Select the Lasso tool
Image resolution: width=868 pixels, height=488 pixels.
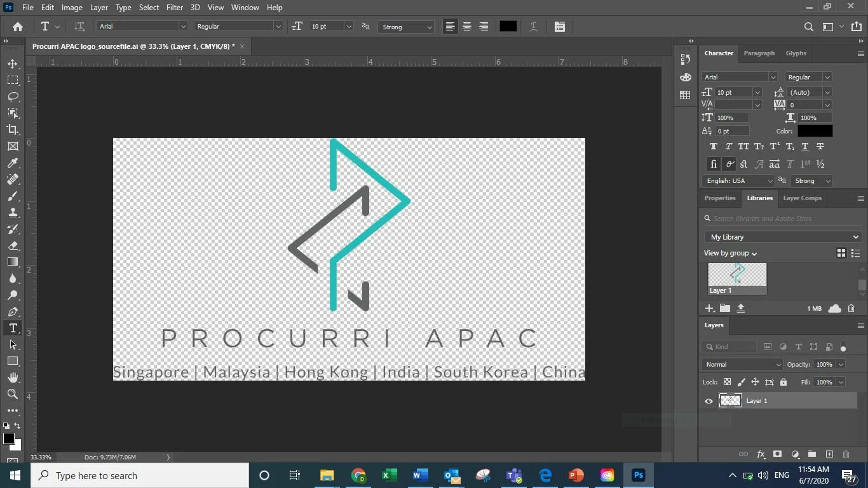[13, 97]
